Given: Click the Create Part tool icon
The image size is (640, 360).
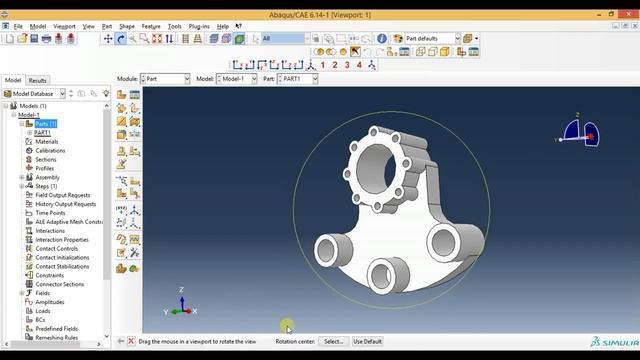Looking at the screenshot, I should point(121,95).
